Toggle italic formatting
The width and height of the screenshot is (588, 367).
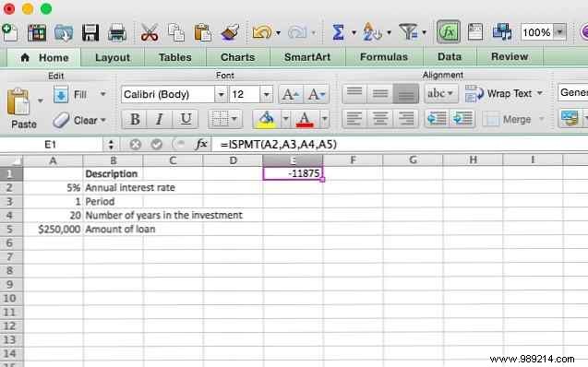pos(160,120)
